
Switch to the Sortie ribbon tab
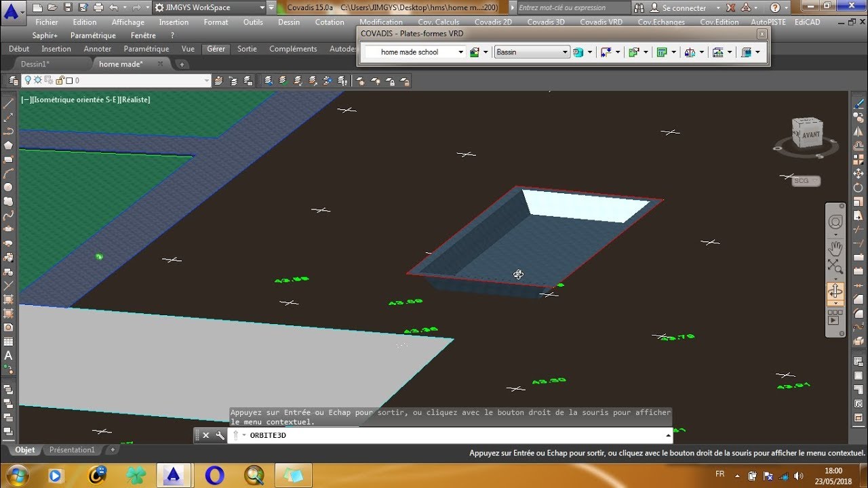pyautogui.click(x=247, y=49)
